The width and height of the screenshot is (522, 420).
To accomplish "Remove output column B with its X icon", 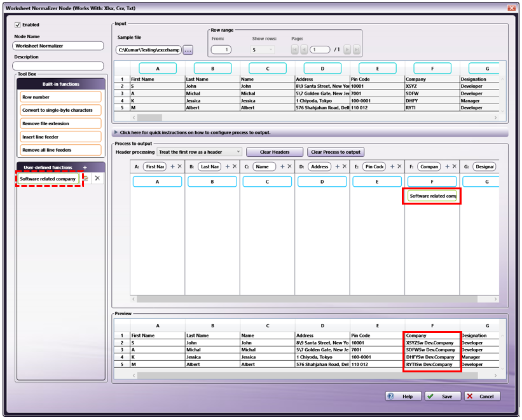I will [x=235, y=166].
